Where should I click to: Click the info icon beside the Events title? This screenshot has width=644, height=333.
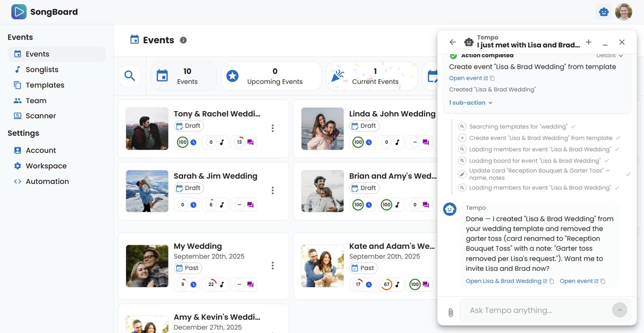(x=184, y=39)
